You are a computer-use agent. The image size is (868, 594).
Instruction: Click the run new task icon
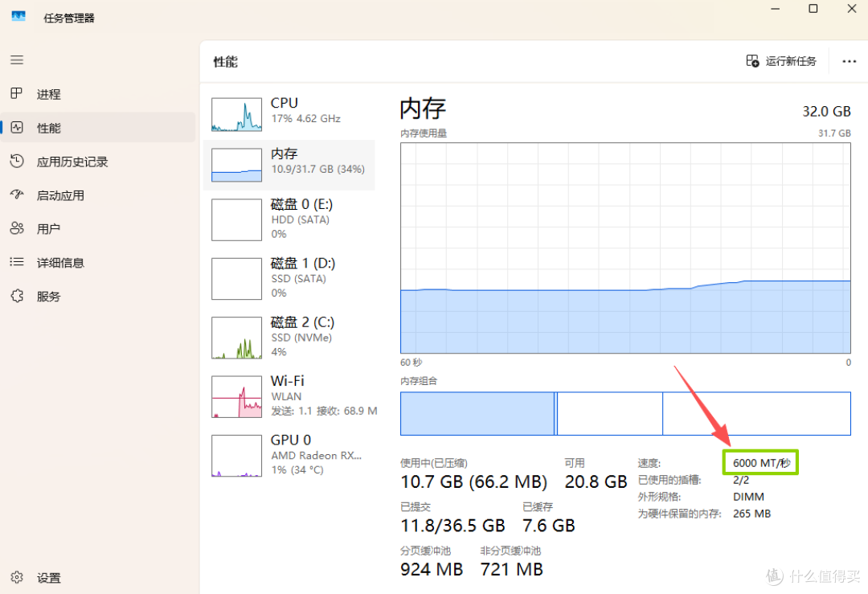[x=752, y=61]
